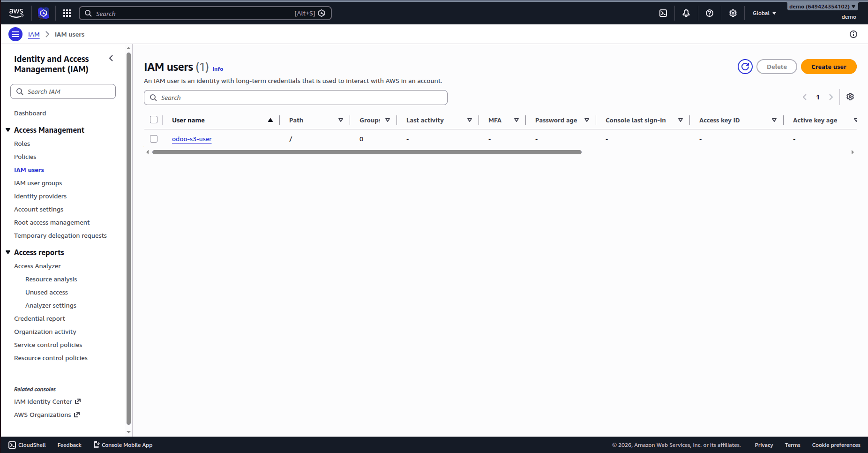
Task: Sort by Password age column arrow
Action: point(587,120)
